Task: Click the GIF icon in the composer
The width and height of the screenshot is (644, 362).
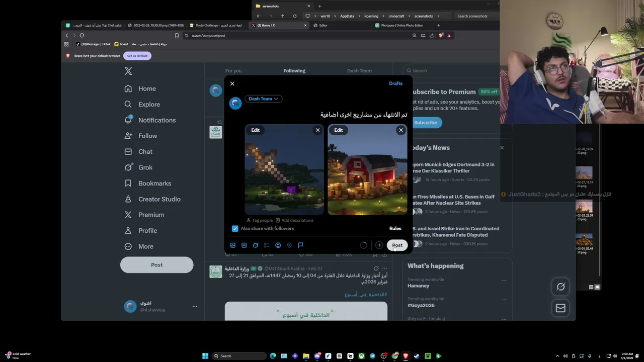Action: click(244, 245)
